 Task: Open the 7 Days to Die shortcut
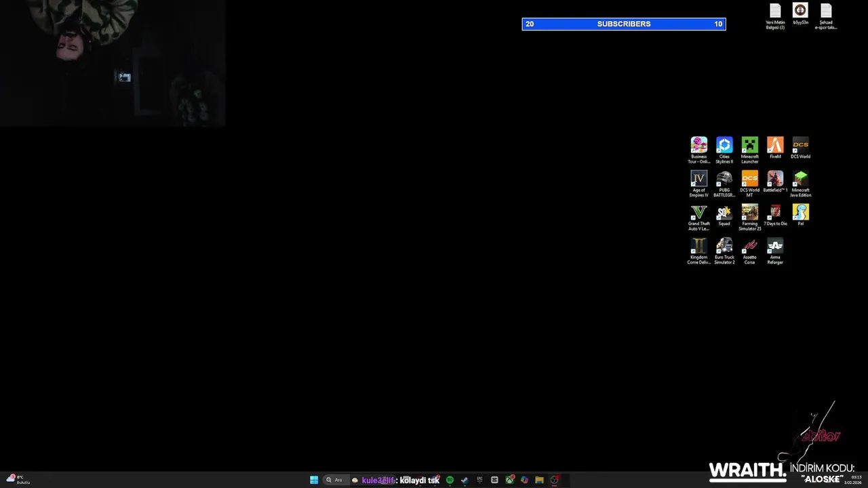[775, 216]
